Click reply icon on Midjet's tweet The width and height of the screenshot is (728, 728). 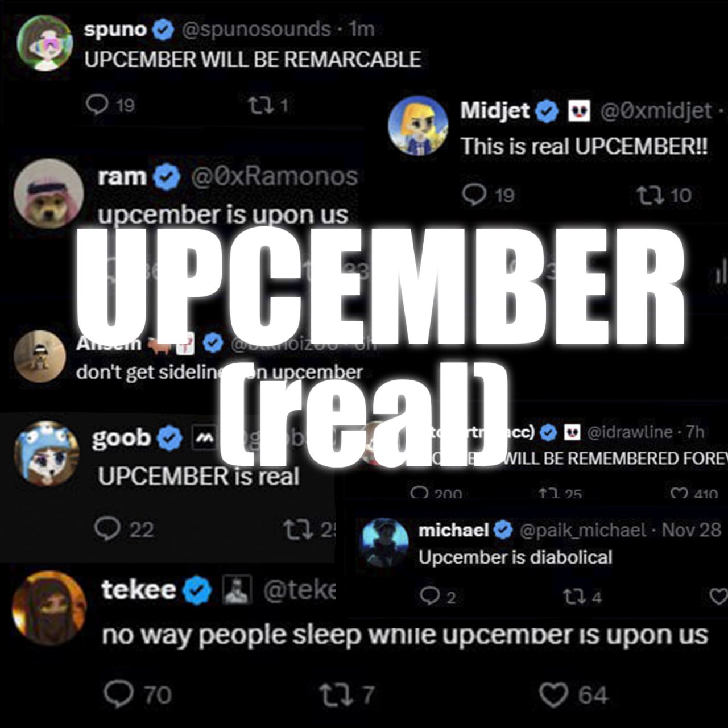click(474, 195)
